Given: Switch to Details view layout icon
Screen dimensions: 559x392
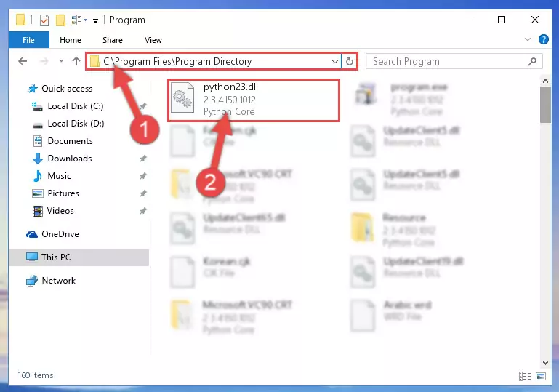Looking at the screenshot, I should [525, 376].
